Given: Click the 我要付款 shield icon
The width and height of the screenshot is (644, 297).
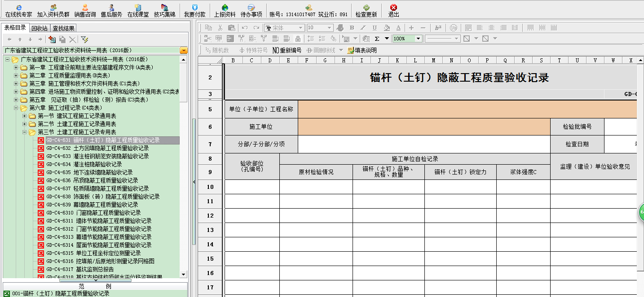Looking at the screenshot, I should (x=194, y=8).
